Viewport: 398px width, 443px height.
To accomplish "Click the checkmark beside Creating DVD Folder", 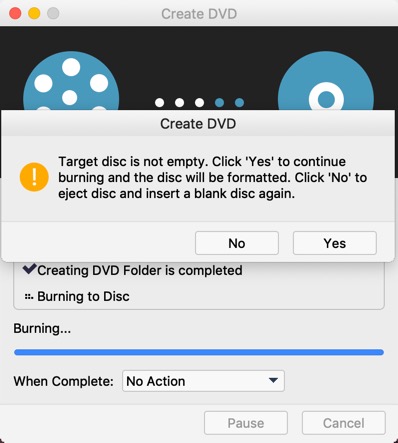I will [29, 269].
